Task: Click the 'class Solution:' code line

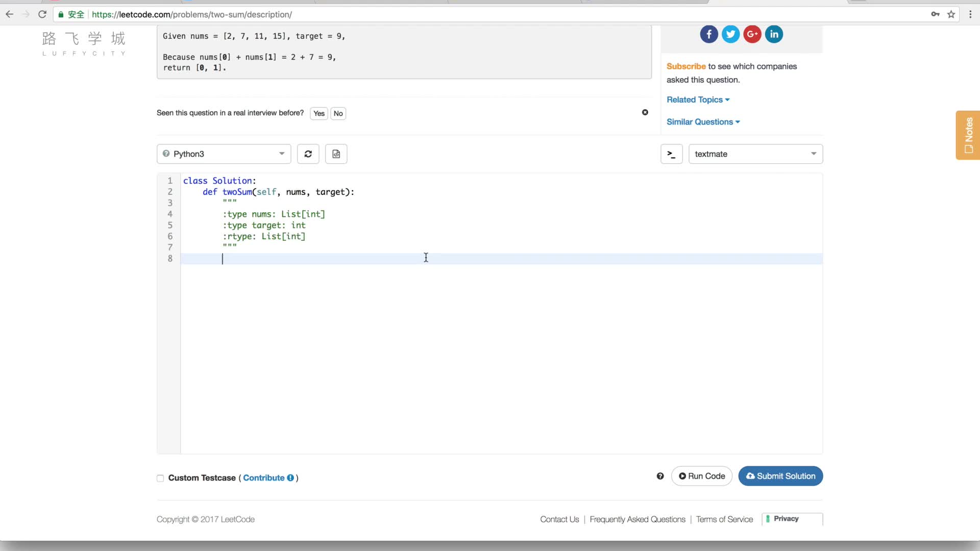Action: pyautogui.click(x=219, y=181)
